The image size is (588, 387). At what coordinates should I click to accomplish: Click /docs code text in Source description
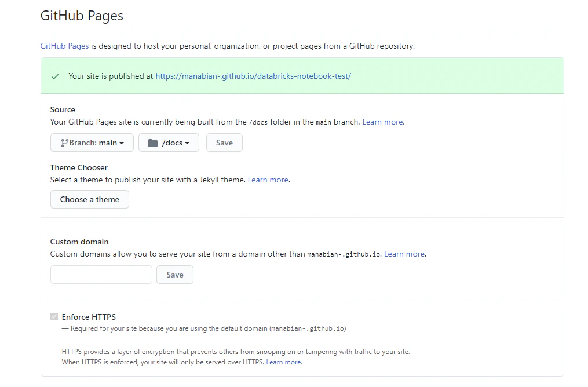[258, 122]
